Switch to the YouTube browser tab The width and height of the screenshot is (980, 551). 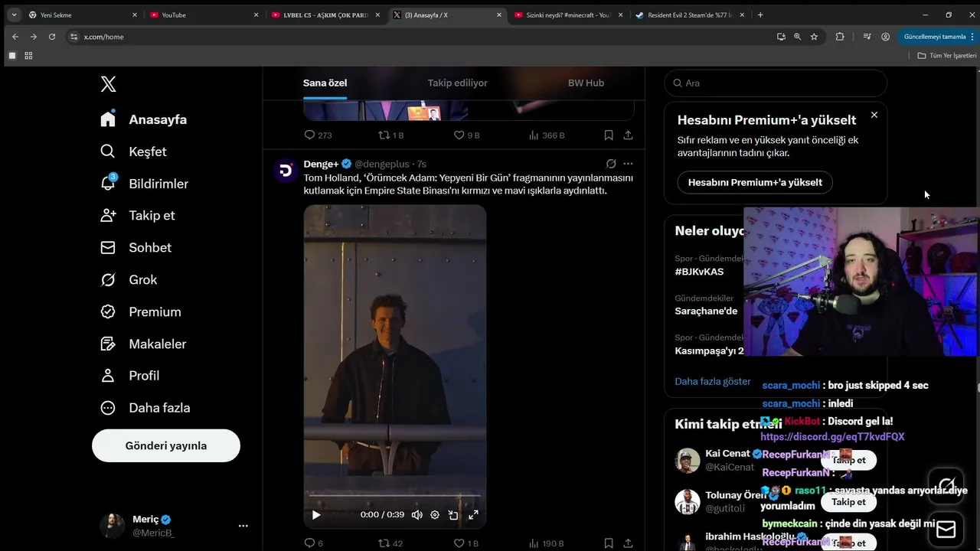[x=203, y=15]
